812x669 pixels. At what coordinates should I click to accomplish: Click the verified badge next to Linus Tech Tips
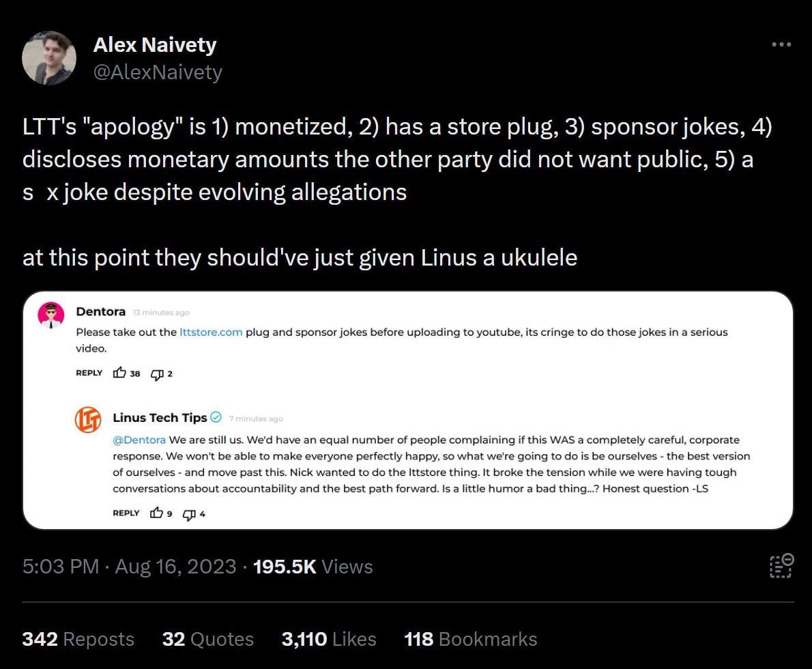point(217,418)
